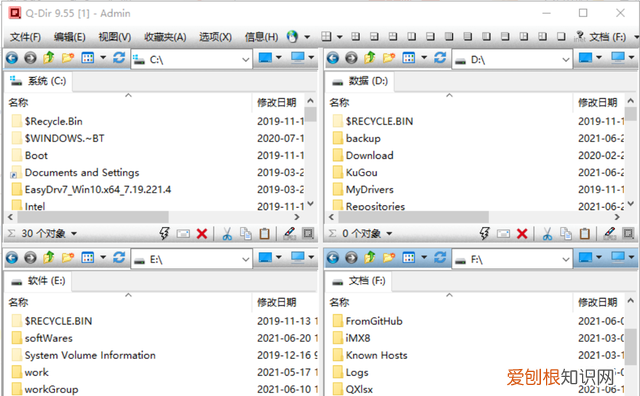Select the first pane layout toolbar icon

coord(326,37)
